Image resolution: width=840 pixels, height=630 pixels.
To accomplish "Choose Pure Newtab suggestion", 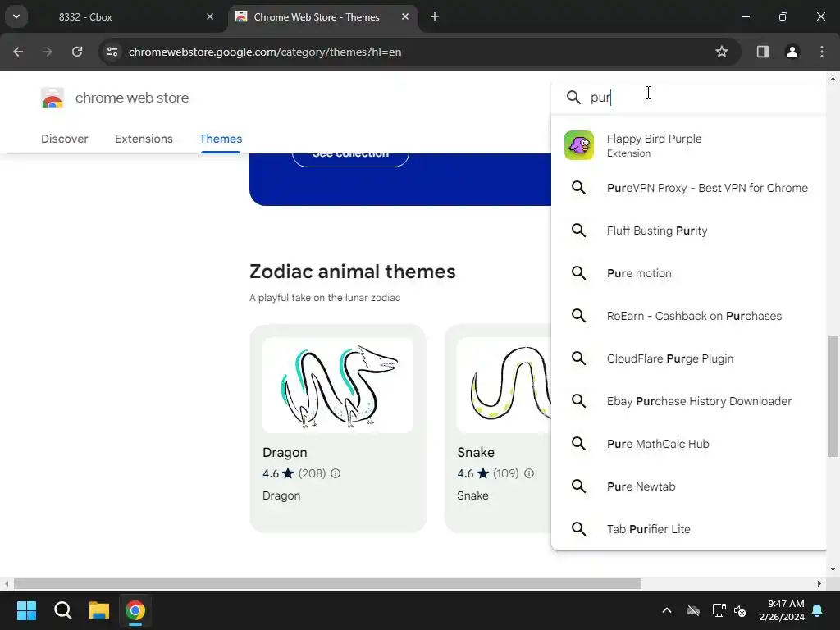I will (689, 486).
